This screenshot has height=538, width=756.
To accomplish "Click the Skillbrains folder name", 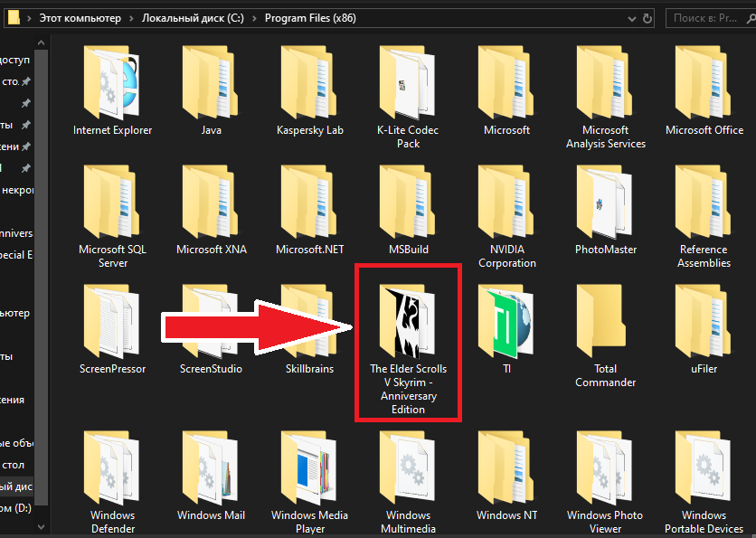I will [x=309, y=369].
